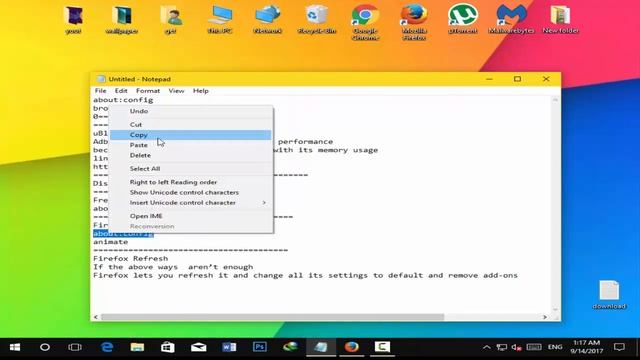Click the 'animate' text line

point(110,242)
